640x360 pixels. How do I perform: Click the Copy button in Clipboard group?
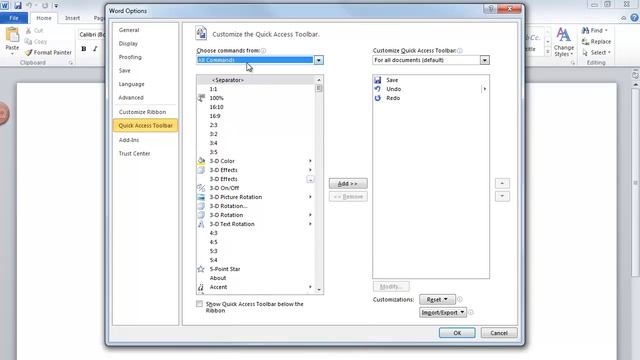(36, 42)
